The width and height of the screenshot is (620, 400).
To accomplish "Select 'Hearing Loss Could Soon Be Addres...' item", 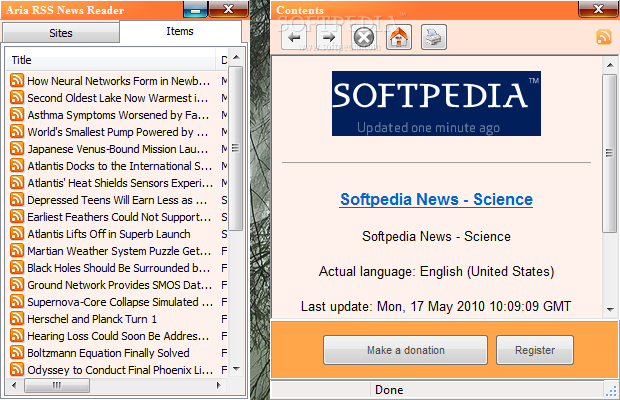I will [119, 336].
